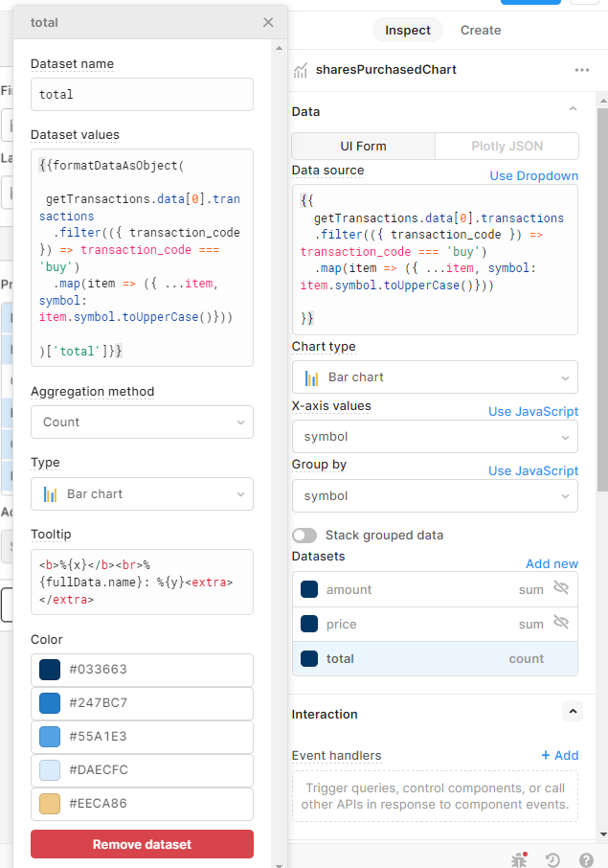608x868 pixels.
Task: Open sharesPurchasedChart more options menu
Action: (582, 70)
